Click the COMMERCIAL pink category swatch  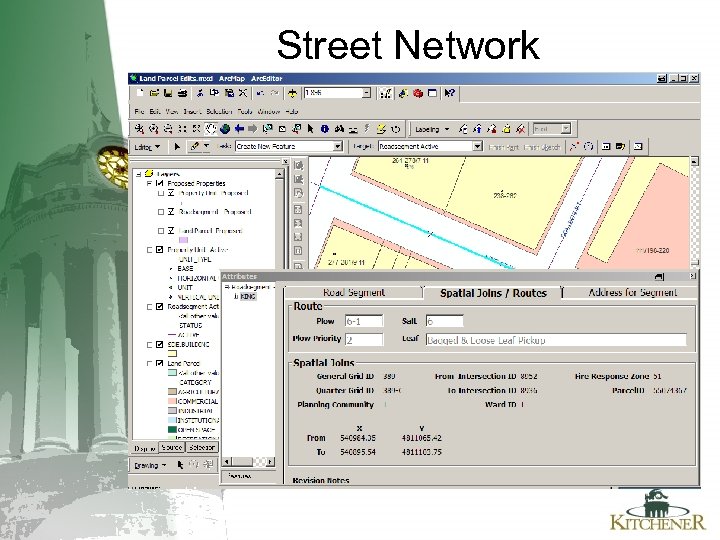pyautogui.click(x=172, y=401)
